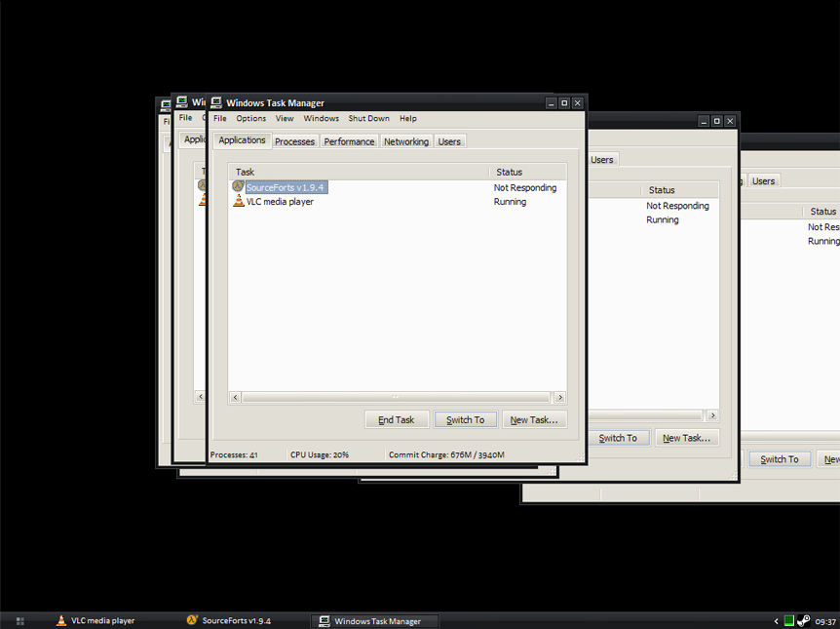Click the SourceForts icon on the taskbar

[193, 620]
